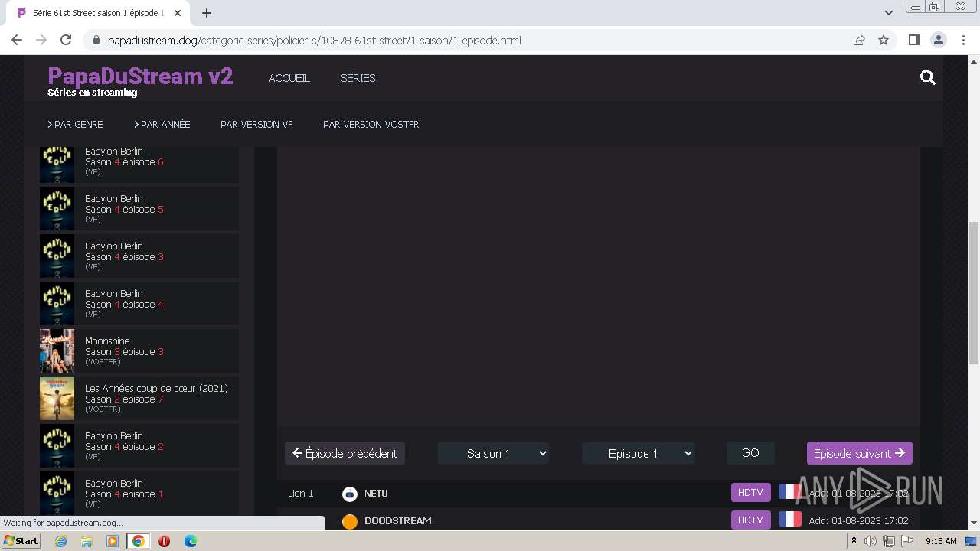980x551 pixels.
Task: Open File Explorer from taskbar
Action: point(87,541)
